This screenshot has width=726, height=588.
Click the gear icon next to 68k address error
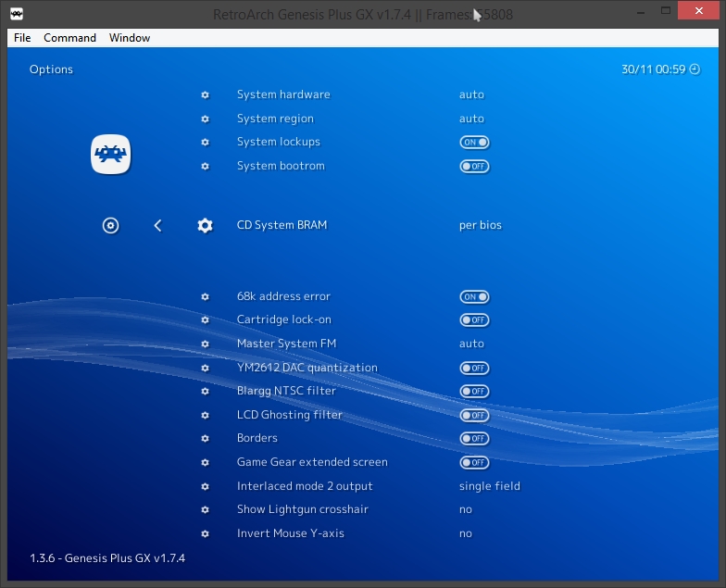click(x=206, y=296)
